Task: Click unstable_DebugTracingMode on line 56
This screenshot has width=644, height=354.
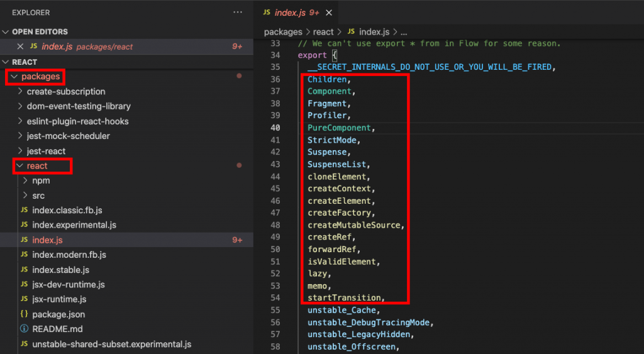Action: pos(369,323)
